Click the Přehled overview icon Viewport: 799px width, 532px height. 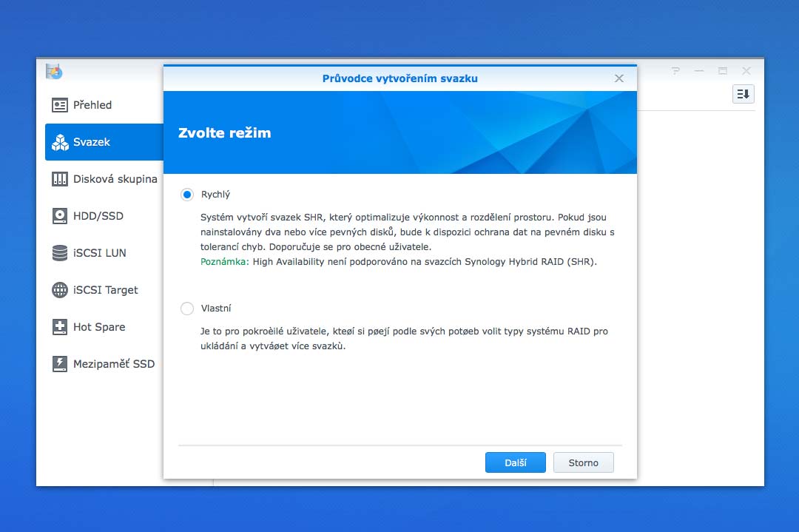coord(60,105)
